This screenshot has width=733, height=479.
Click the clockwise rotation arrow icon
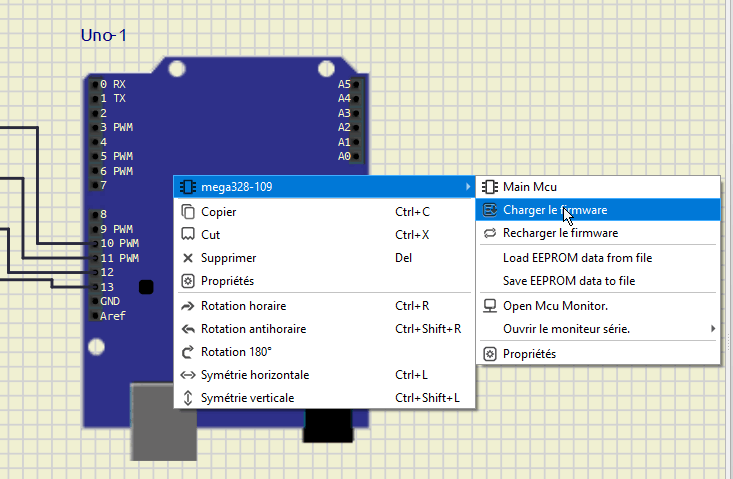point(188,306)
